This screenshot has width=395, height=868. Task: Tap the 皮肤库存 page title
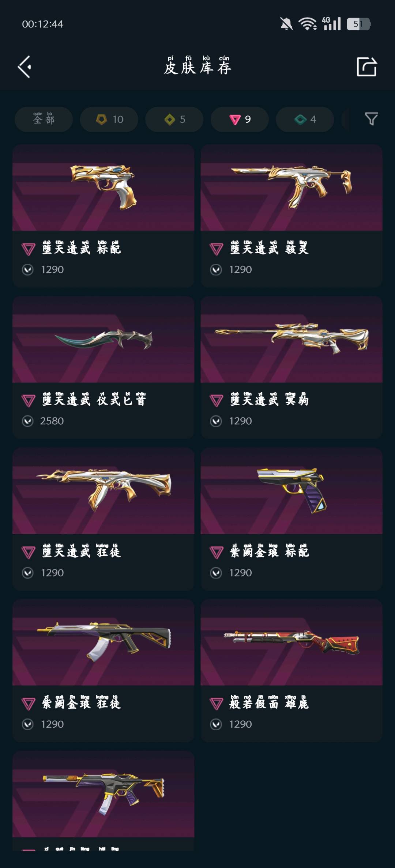point(197,66)
